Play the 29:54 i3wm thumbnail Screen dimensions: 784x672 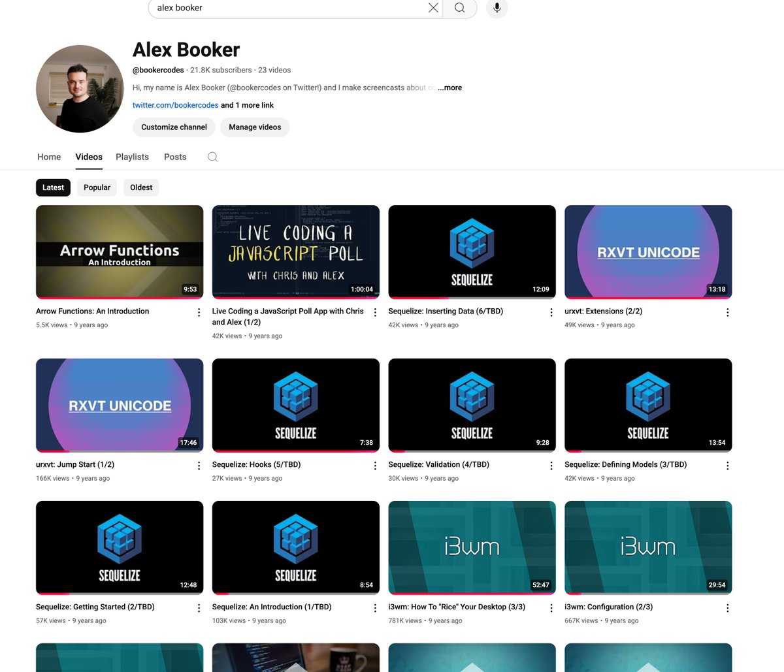[x=648, y=548]
